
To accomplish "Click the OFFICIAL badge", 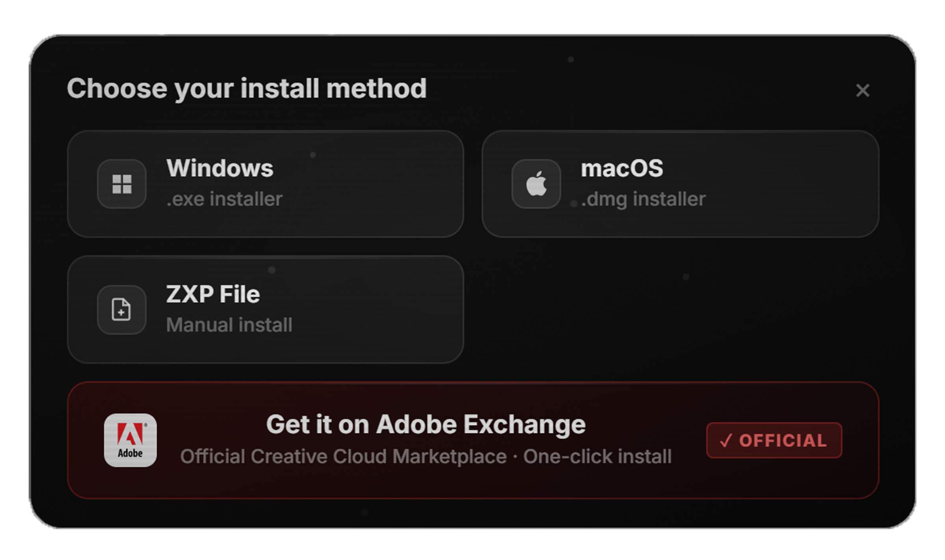I will pos(774,440).
